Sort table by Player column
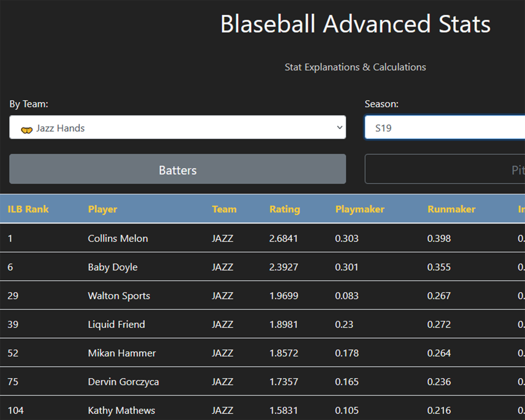The width and height of the screenshot is (525, 420). pyautogui.click(x=103, y=209)
